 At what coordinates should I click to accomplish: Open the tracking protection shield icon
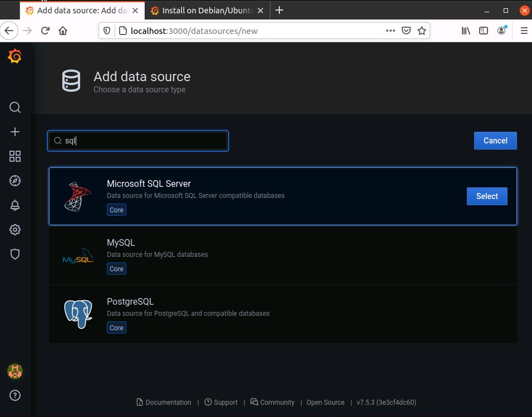pos(107,31)
